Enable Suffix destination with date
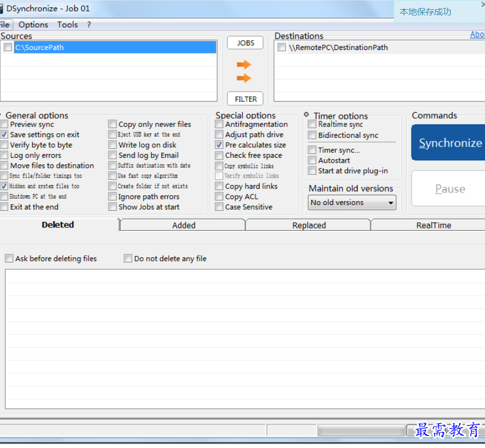 click(x=112, y=165)
